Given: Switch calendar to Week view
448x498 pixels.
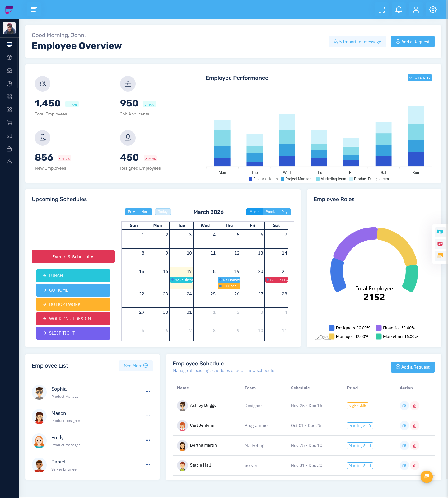Looking at the screenshot, I should point(270,212).
